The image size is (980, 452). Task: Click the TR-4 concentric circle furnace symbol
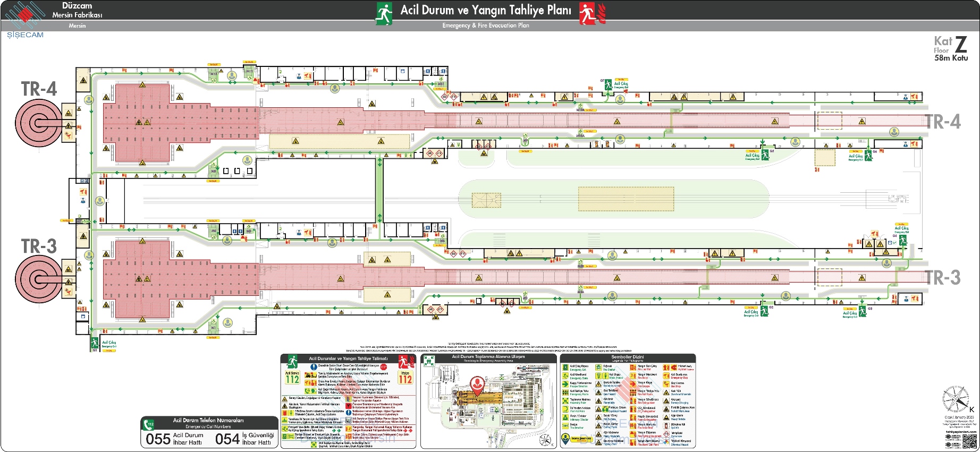click(38, 123)
